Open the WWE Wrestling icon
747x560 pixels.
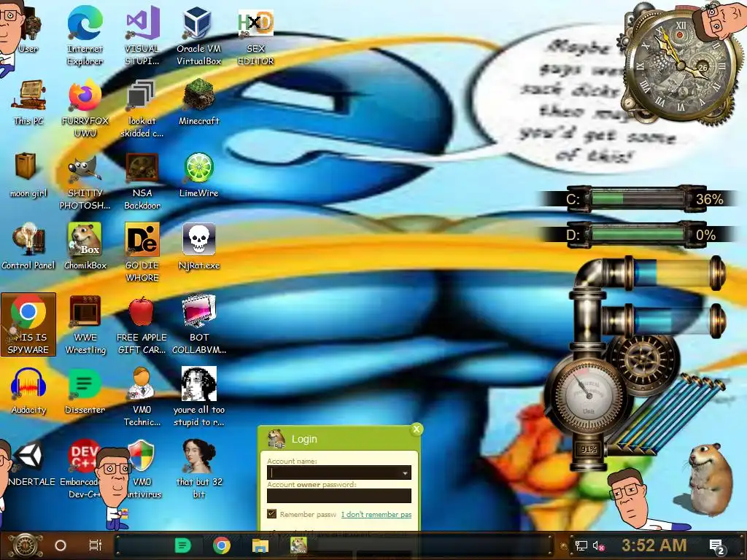[85, 324]
